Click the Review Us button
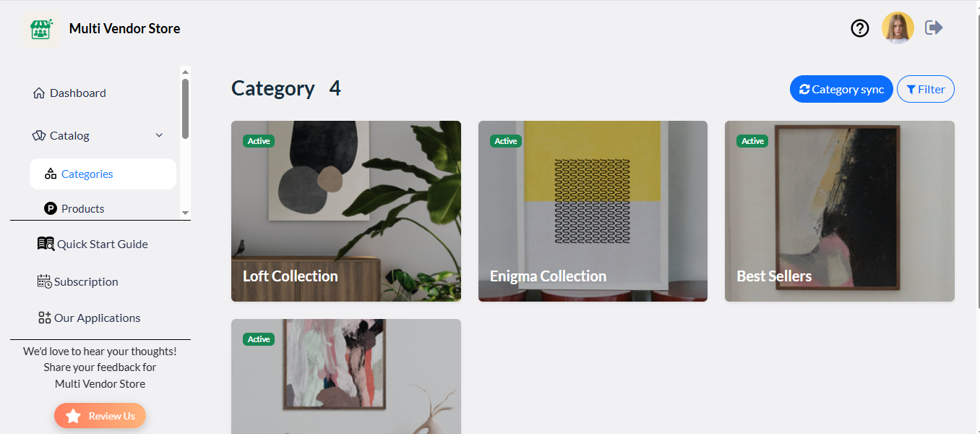 click(x=100, y=416)
